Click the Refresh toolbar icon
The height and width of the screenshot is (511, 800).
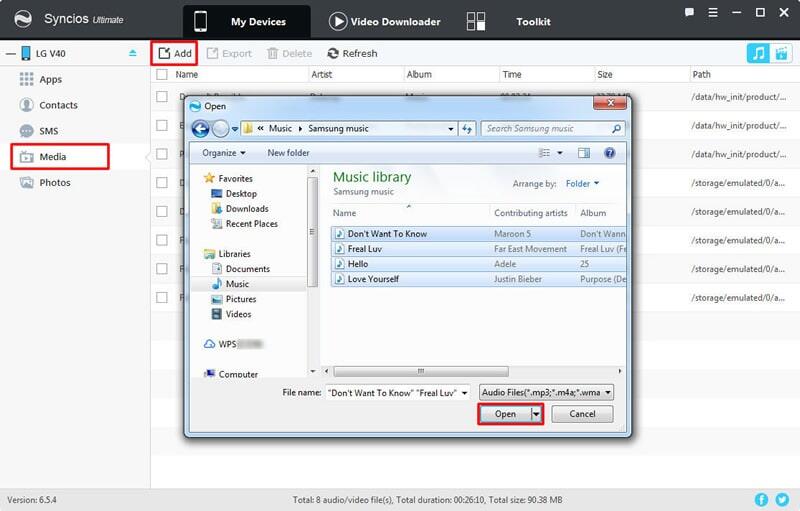click(352, 53)
